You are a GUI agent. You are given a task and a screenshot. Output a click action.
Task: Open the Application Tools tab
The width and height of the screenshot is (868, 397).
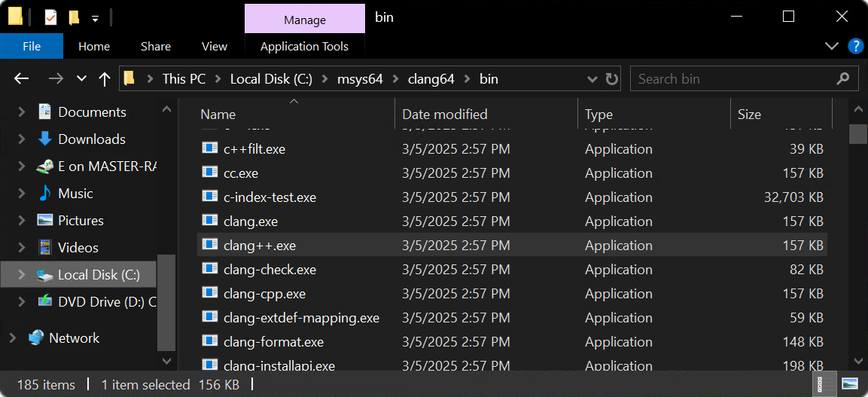tap(304, 47)
